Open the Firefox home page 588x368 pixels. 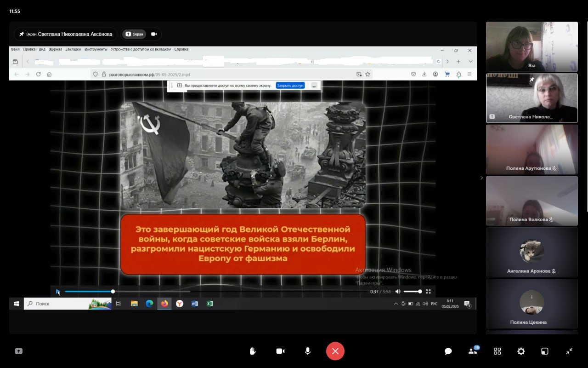49,74
